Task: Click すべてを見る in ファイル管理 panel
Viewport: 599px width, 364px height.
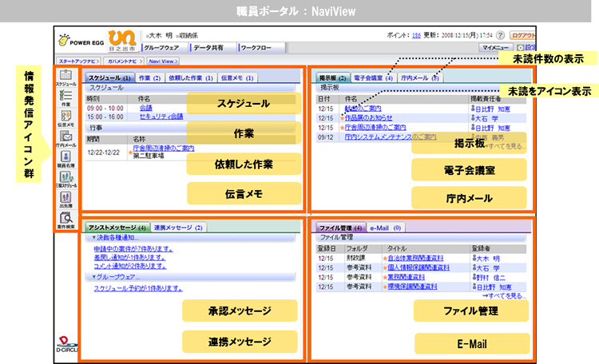Action: pyautogui.click(x=504, y=295)
